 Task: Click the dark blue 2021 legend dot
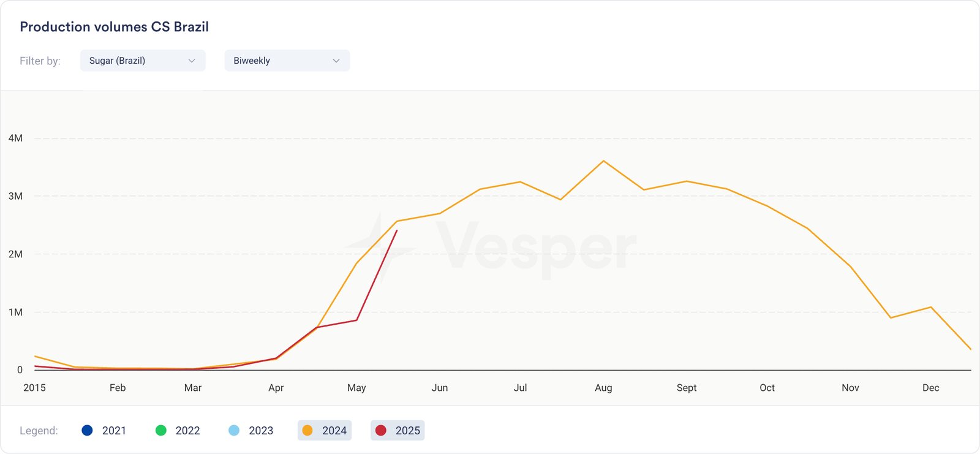[87, 431]
